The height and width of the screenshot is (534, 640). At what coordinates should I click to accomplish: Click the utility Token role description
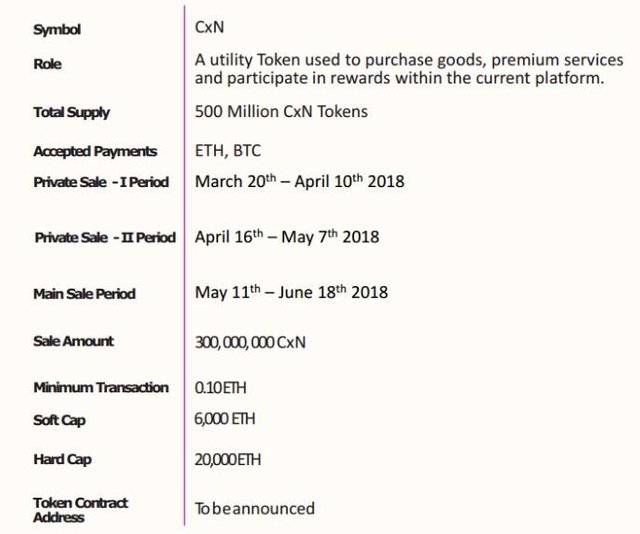409,69
